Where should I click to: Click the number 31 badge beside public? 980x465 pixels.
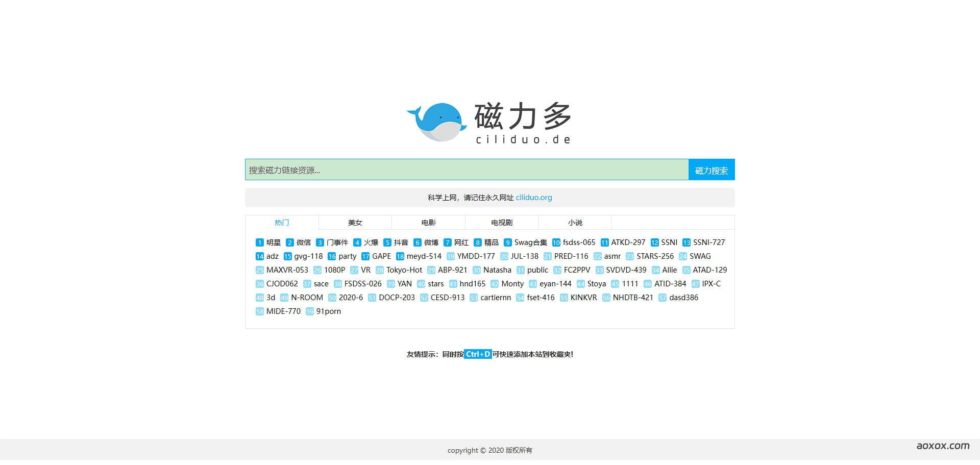point(520,270)
